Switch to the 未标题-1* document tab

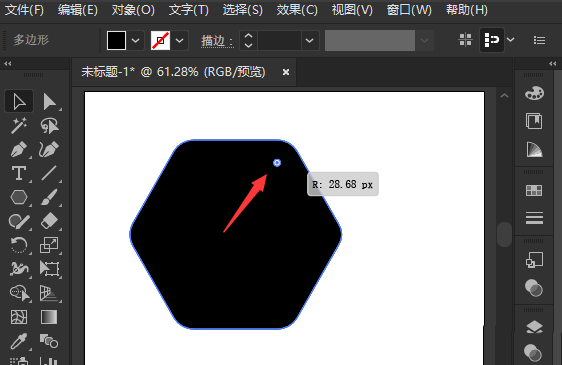[x=173, y=72]
